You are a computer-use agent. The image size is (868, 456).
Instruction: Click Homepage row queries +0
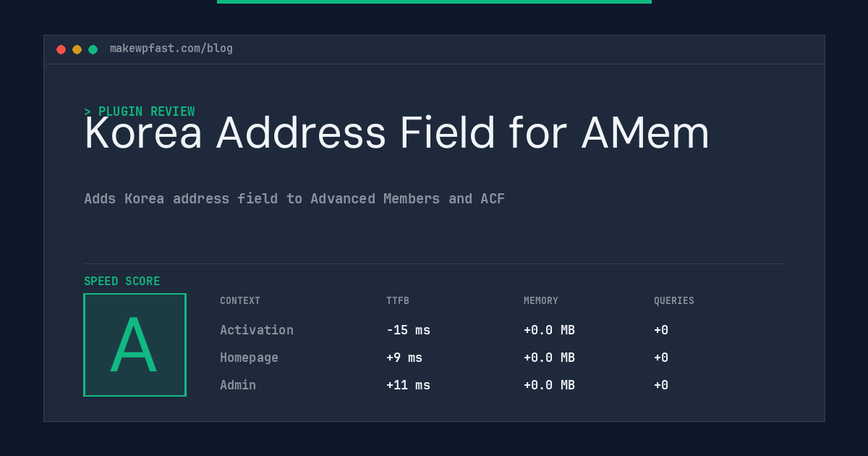tap(661, 358)
